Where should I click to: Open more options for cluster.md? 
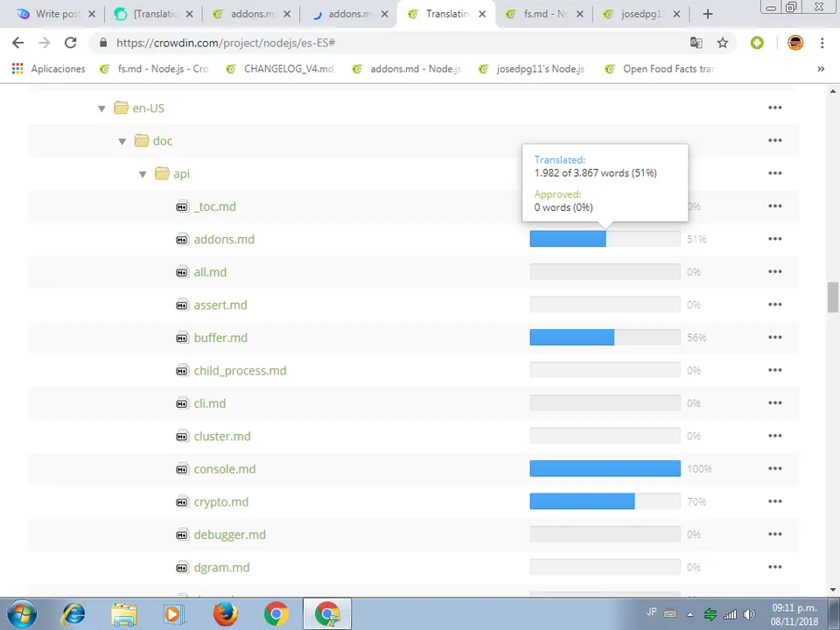click(x=774, y=436)
